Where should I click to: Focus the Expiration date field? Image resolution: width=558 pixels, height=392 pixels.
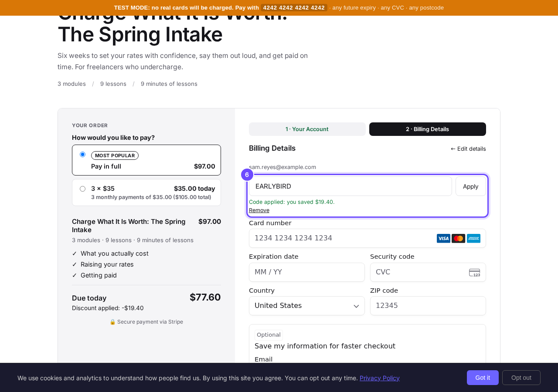(x=307, y=272)
